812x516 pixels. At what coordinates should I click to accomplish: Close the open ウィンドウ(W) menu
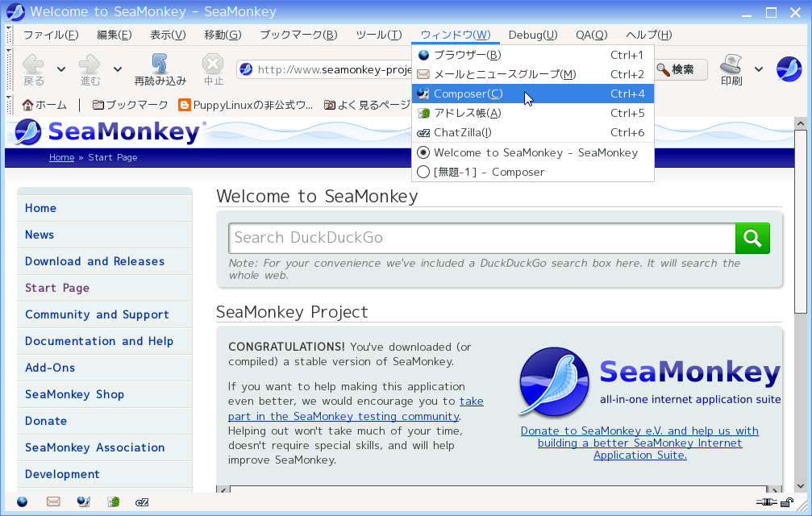456,35
